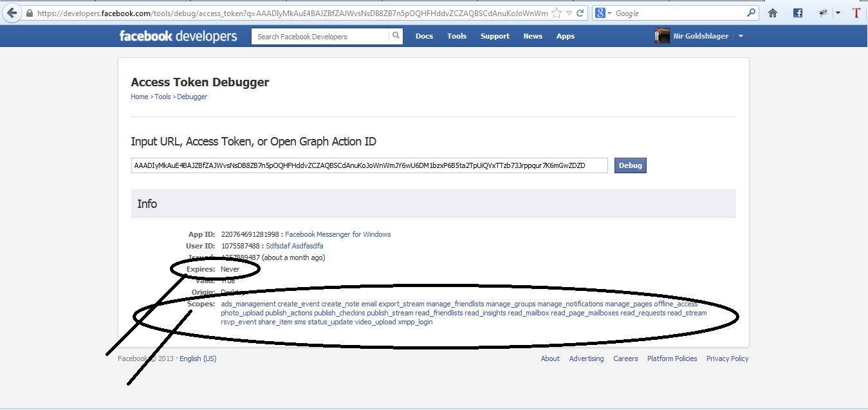The width and height of the screenshot is (868, 410).
Task: Reload the page with the refresh icon
Action: pos(580,13)
